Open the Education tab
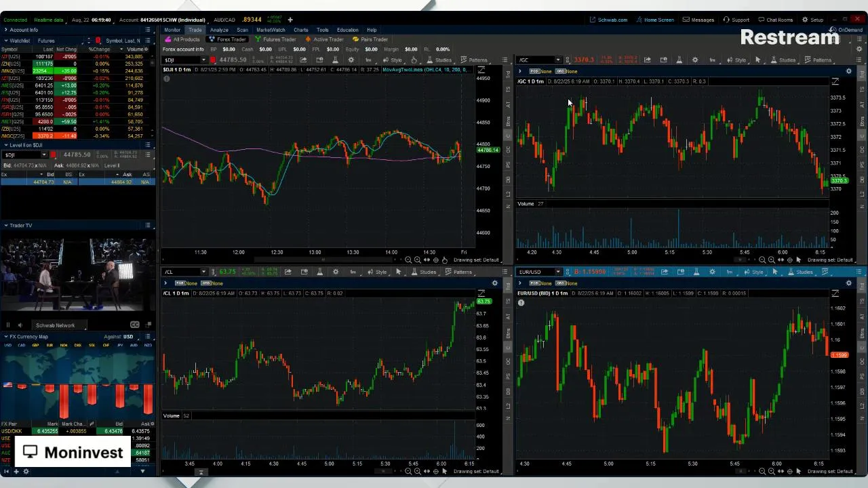This screenshot has height=488, width=868. pyautogui.click(x=347, y=30)
